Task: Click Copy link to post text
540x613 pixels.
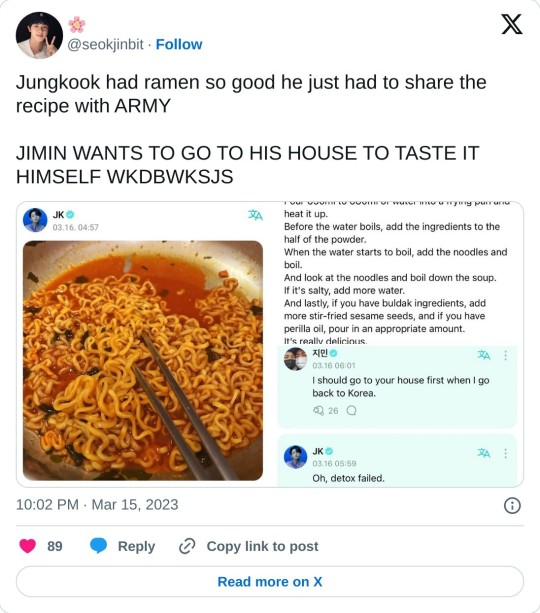Action: (262, 546)
